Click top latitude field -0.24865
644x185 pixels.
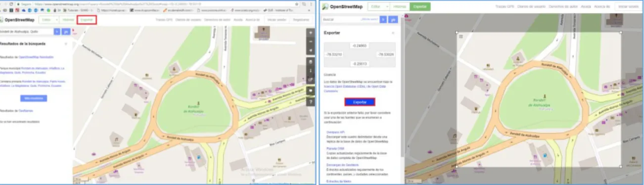359,46
